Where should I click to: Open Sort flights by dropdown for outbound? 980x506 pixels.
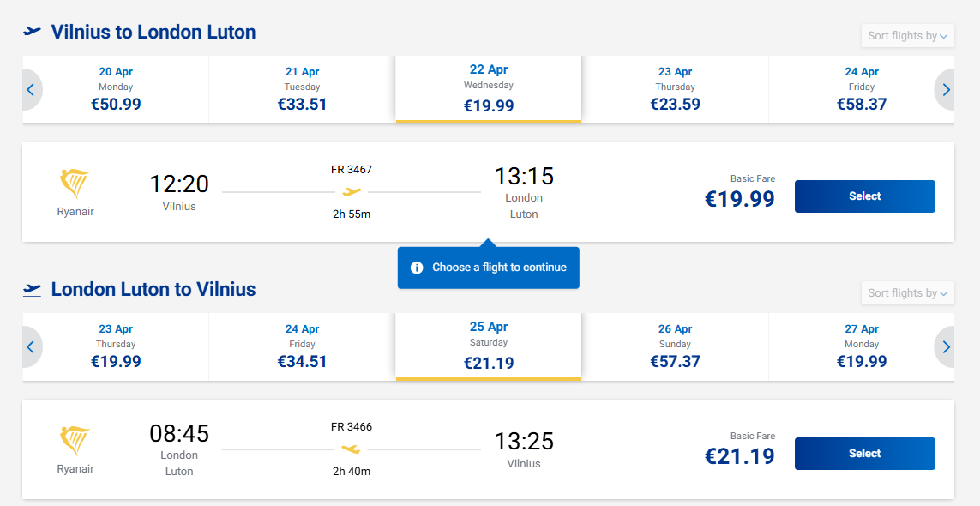click(907, 36)
